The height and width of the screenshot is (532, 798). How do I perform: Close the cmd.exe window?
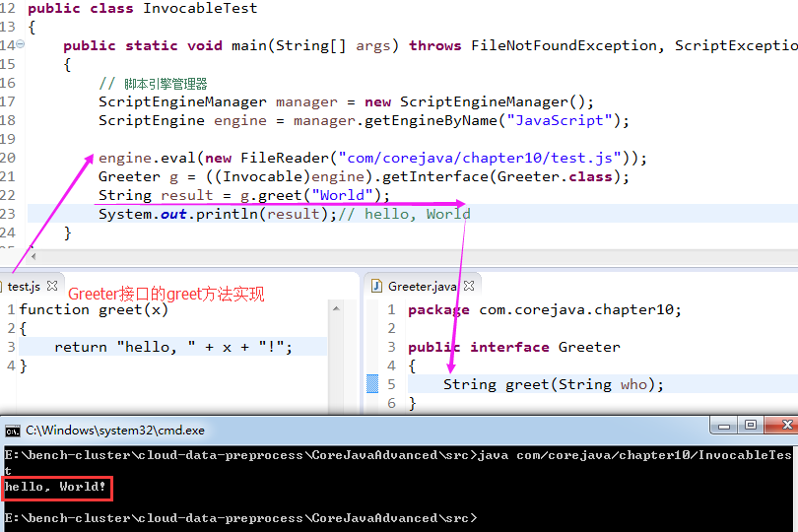pyautogui.click(x=787, y=425)
